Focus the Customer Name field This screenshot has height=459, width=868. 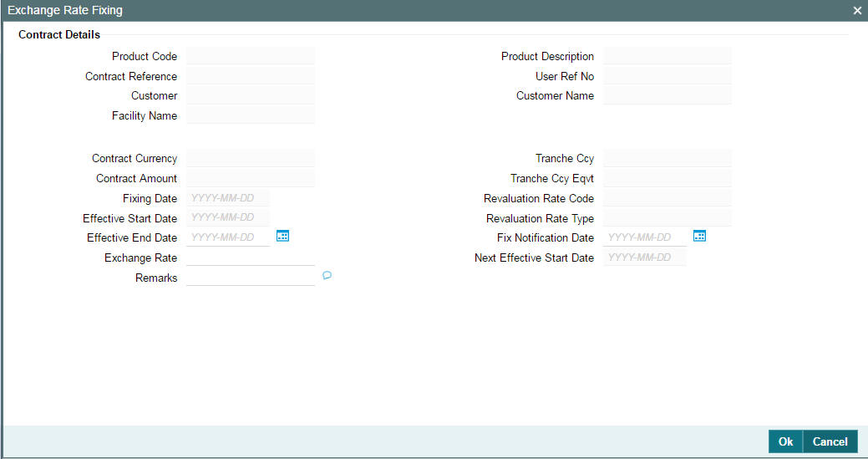[667, 95]
